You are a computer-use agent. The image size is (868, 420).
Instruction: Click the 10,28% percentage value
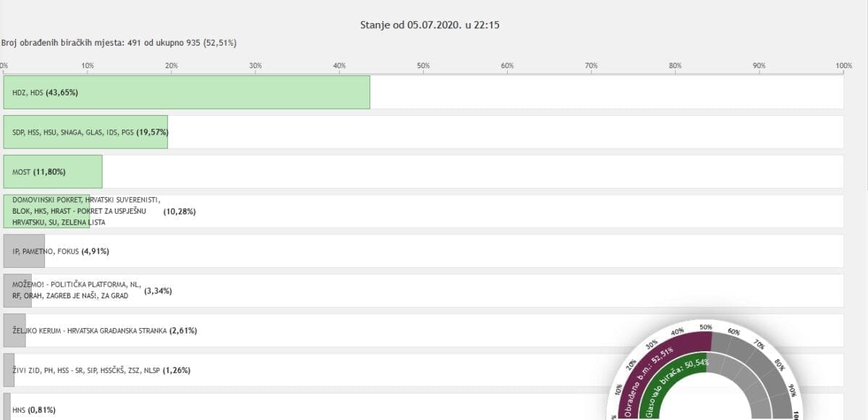[x=180, y=211]
